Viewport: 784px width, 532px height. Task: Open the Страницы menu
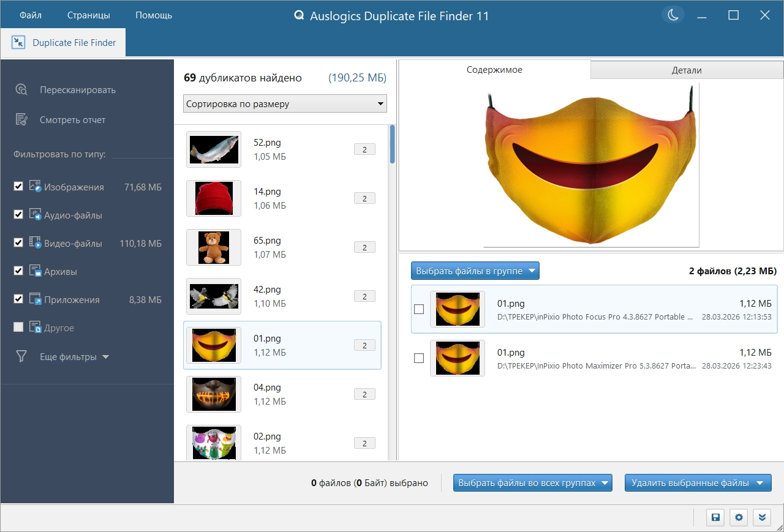tap(89, 15)
